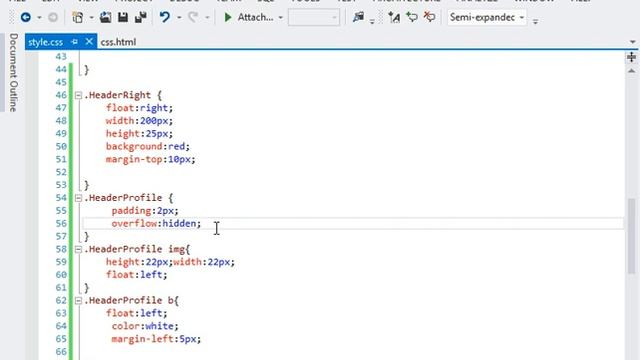Click the 'float:left;' on line 60

tap(136, 275)
